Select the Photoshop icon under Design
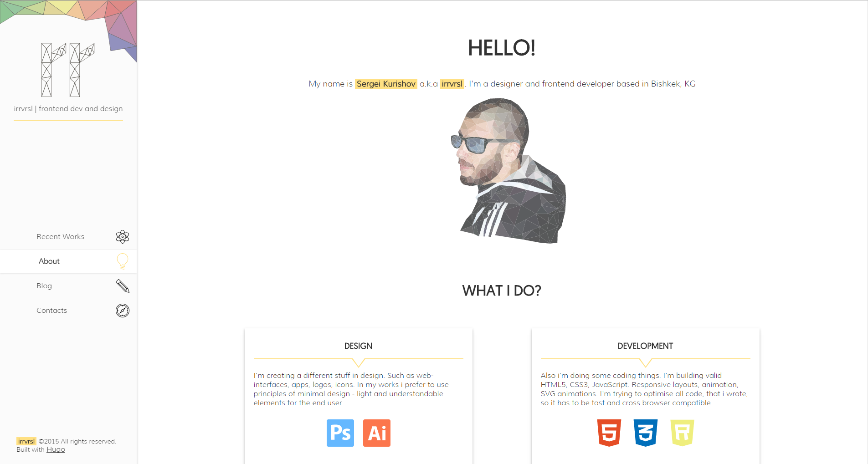The width and height of the screenshot is (868, 464). 340,433
